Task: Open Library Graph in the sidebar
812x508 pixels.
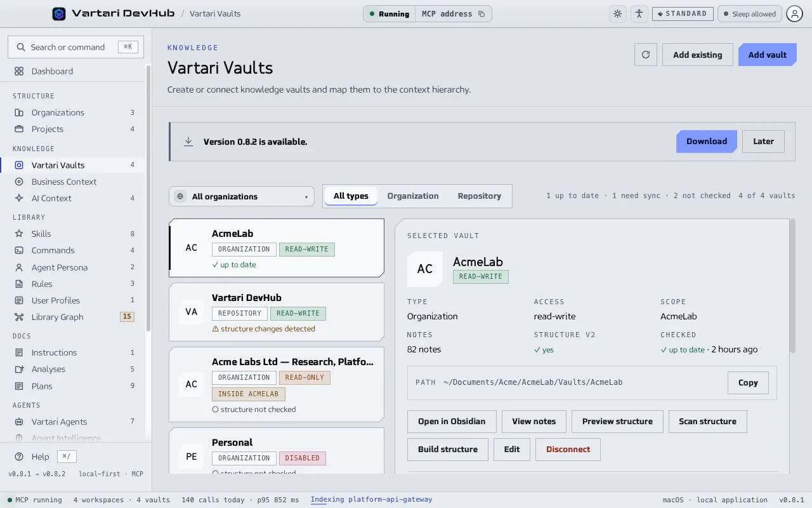Action: tap(73, 317)
